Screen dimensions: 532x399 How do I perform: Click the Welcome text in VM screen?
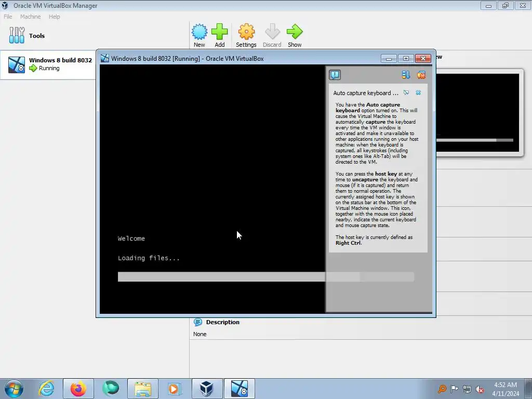tap(131, 238)
